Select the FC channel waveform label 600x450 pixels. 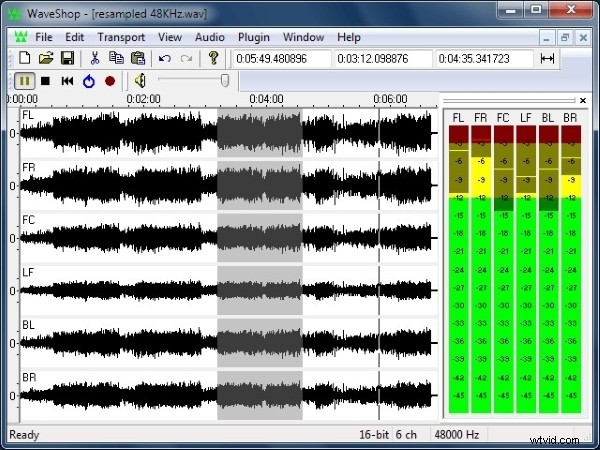[x=29, y=220]
